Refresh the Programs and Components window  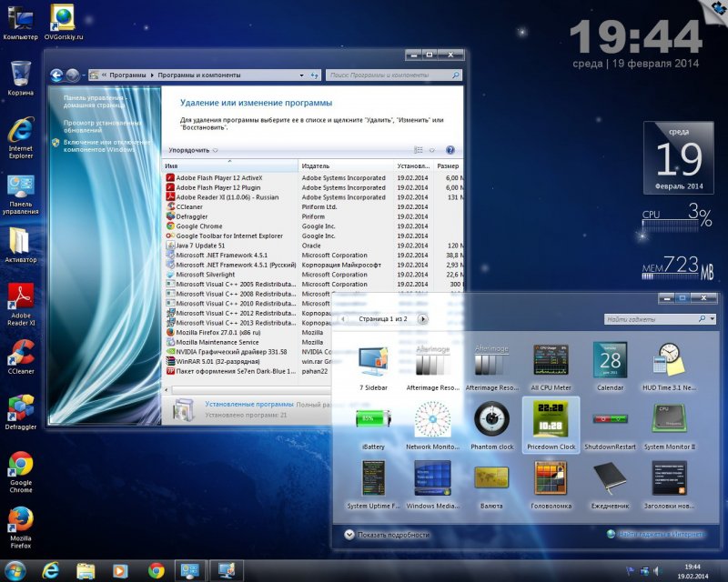pyautogui.click(x=314, y=75)
